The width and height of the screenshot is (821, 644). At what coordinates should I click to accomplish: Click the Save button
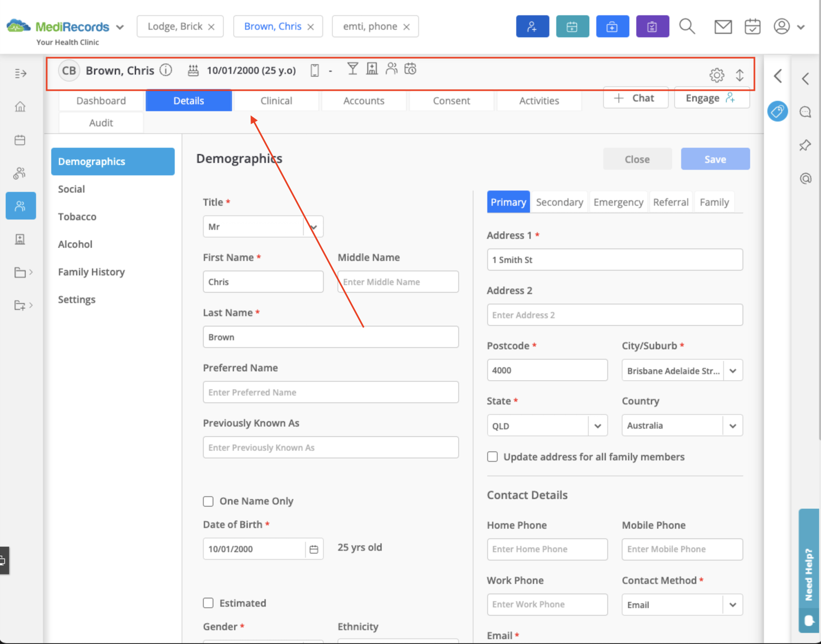click(715, 159)
